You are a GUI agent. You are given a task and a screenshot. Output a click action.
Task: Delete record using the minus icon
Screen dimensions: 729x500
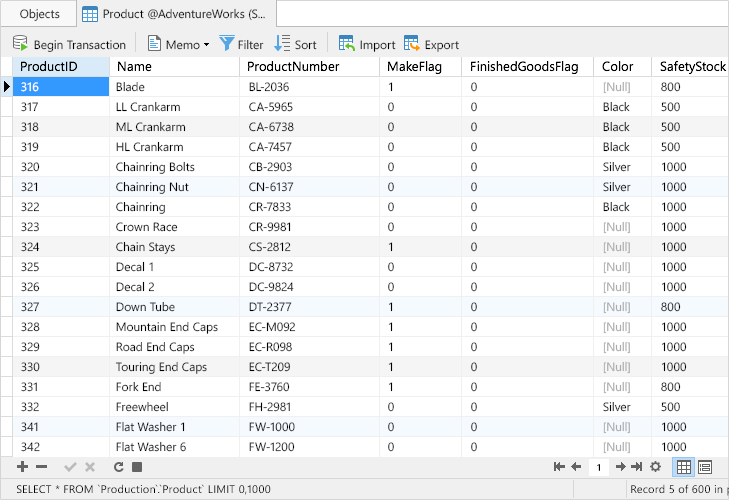(x=42, y=467)
